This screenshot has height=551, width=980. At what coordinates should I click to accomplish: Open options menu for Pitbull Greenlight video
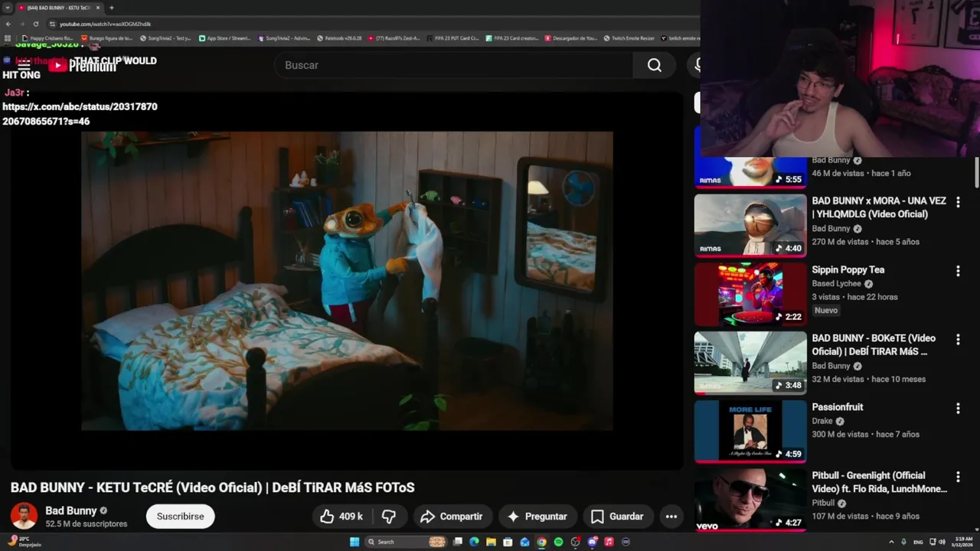pos(958,478)
